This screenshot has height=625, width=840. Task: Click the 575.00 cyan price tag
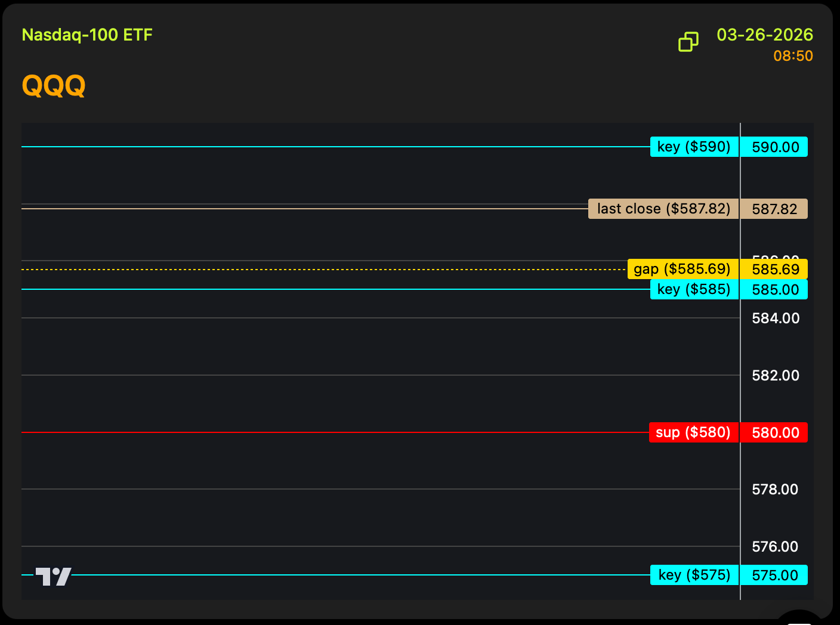[x=774, y=575]
